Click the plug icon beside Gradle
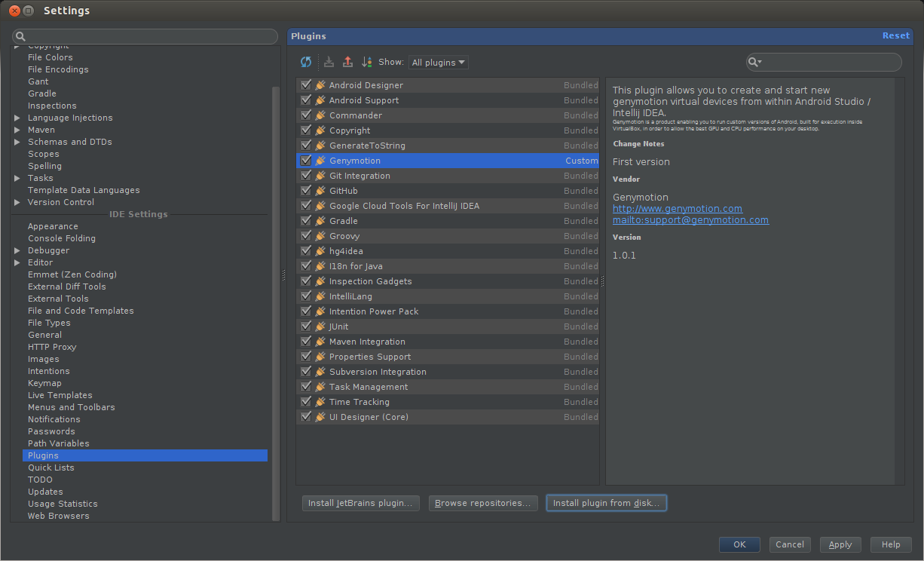 click(x=320, y=221)
